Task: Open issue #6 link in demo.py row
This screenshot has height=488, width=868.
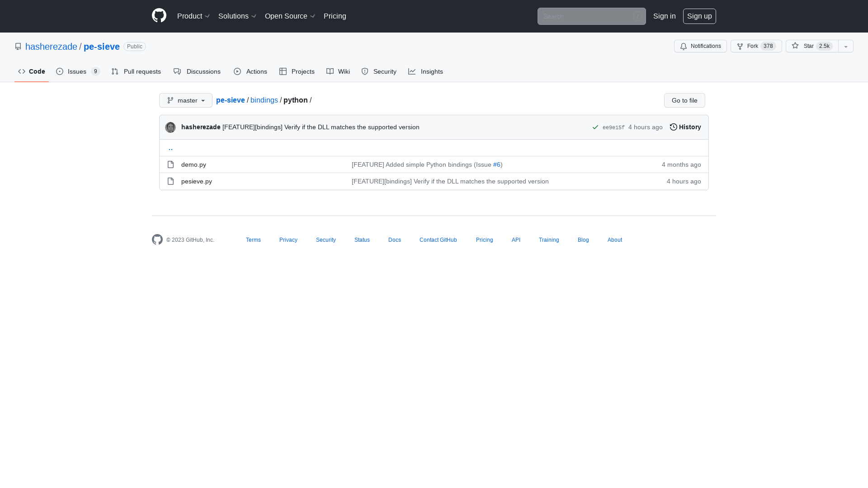Action: [x=497, y=164]
